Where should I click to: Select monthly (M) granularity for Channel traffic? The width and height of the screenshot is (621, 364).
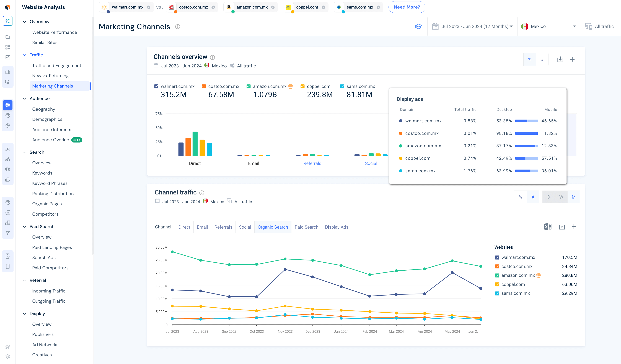tap(573, 197)
